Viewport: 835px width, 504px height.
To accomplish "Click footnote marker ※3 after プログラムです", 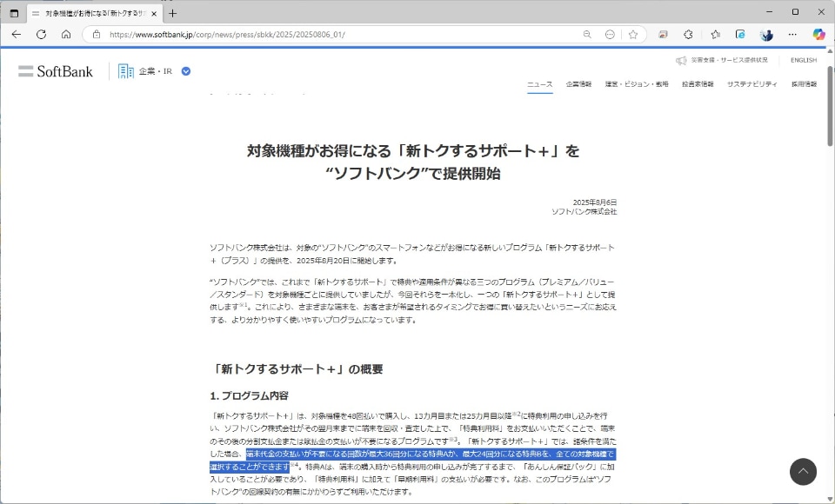I will click(453, 440).
